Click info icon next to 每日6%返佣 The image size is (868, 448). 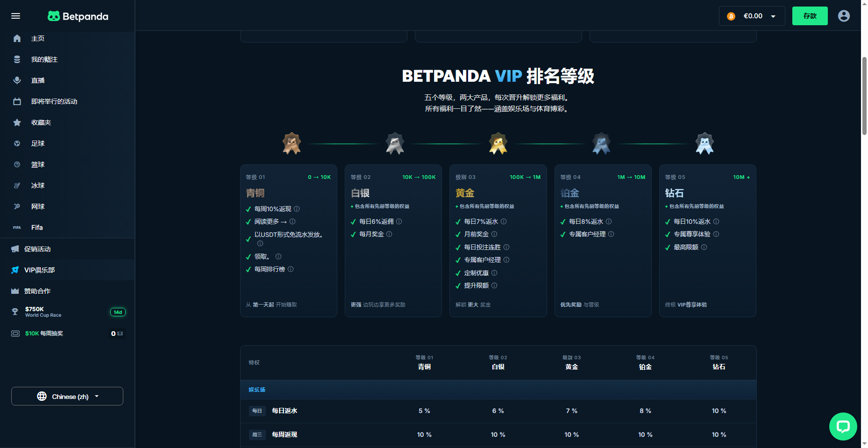pos(399,221)
